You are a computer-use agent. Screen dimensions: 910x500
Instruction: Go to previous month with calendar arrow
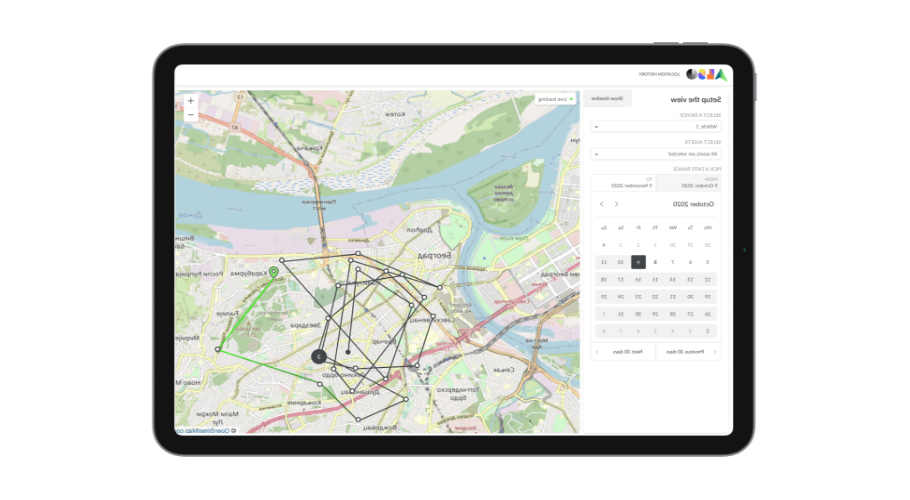(616, 204)
